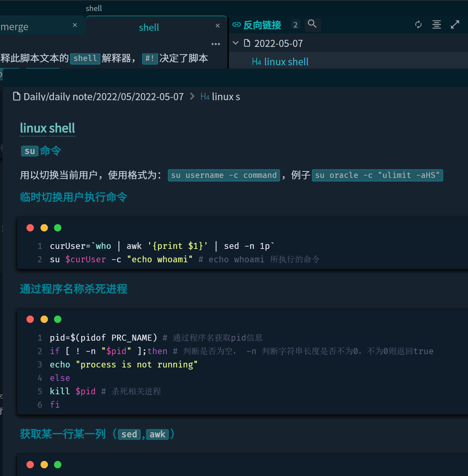Click the breadcrumb chevron separator arrow

coord(192,96)
